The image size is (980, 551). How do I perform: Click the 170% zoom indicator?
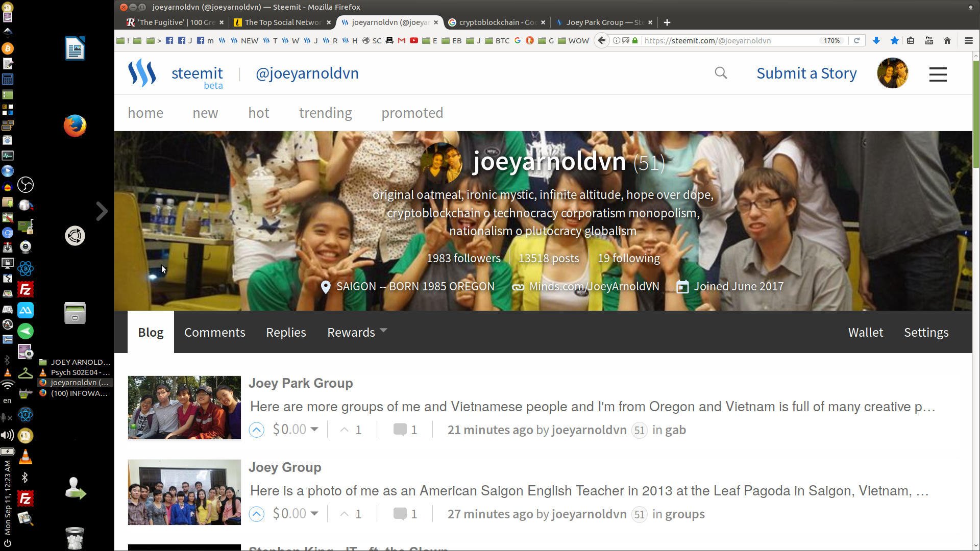(x=831, y=40)
